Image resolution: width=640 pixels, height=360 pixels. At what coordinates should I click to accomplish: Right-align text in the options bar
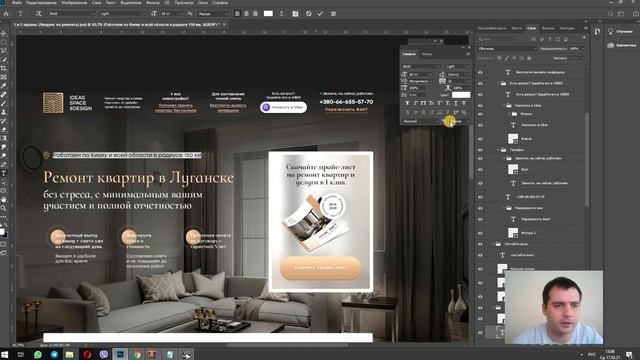coord(256,13)
